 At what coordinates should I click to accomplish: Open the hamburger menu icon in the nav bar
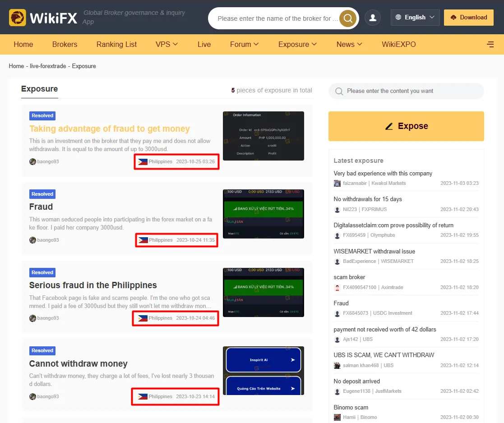pos(490,44)
